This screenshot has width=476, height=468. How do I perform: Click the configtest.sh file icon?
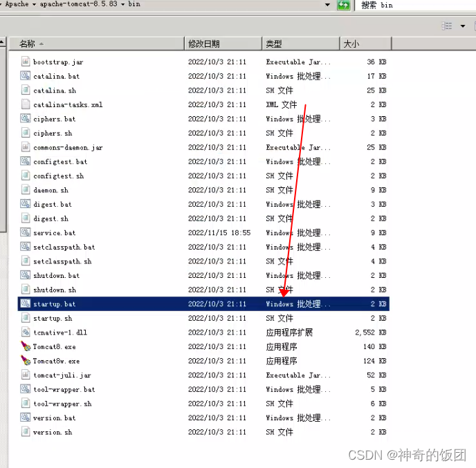click(x=26, y=176)
